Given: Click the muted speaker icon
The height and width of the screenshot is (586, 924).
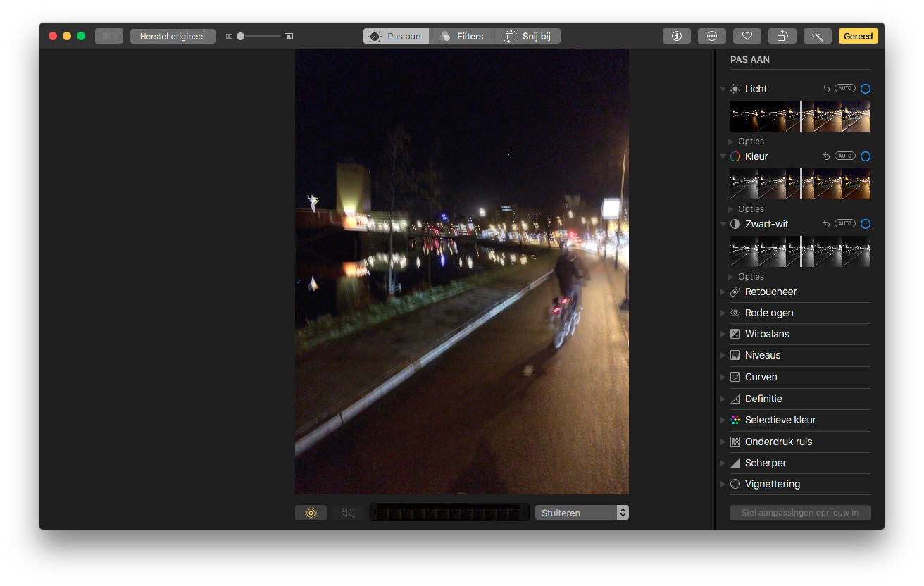Looking at the screenshot, I should (348, 513).
